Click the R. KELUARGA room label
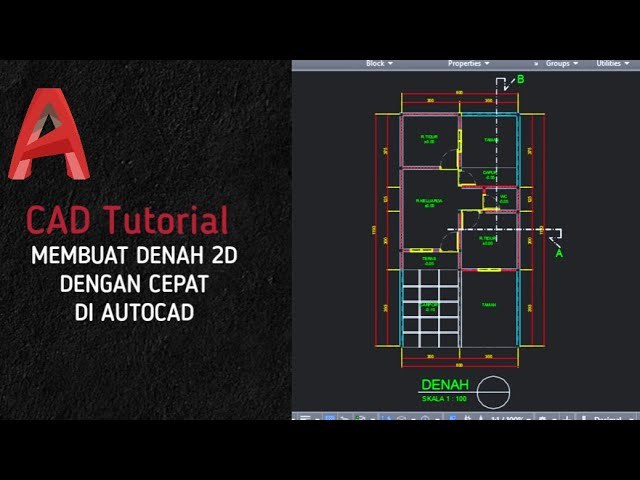 click(x=429, y=201)
